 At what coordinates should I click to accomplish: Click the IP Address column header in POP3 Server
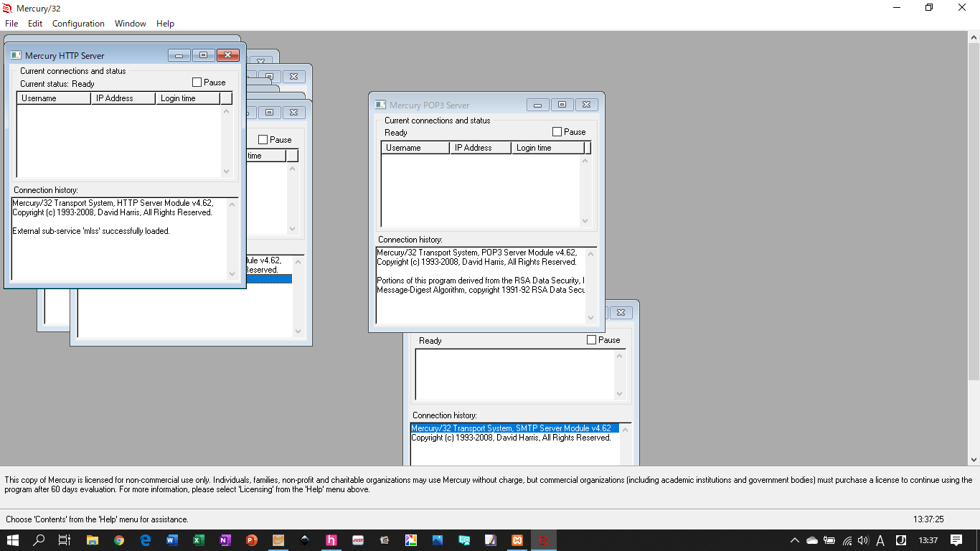point(481,148)
